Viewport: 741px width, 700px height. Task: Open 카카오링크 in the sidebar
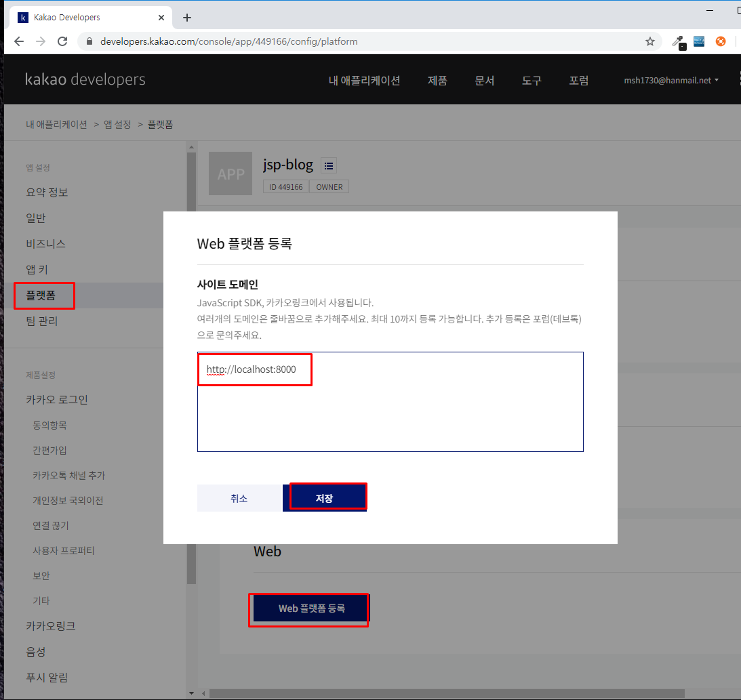coord(51,626)
